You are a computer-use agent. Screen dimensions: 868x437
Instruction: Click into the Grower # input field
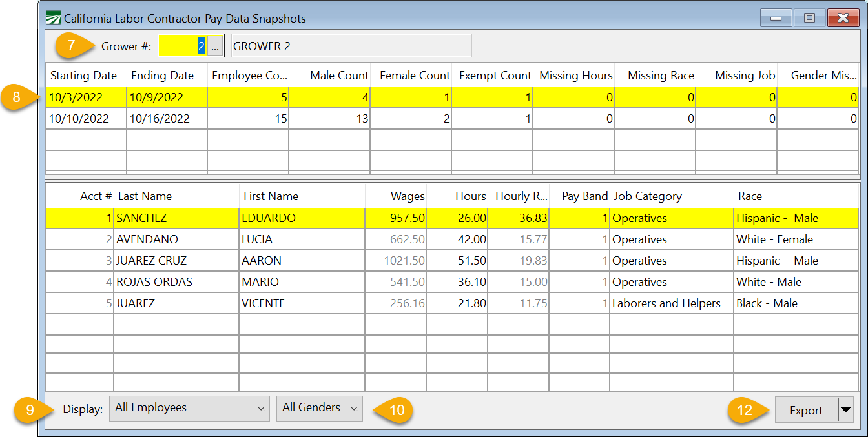[182, 46]
